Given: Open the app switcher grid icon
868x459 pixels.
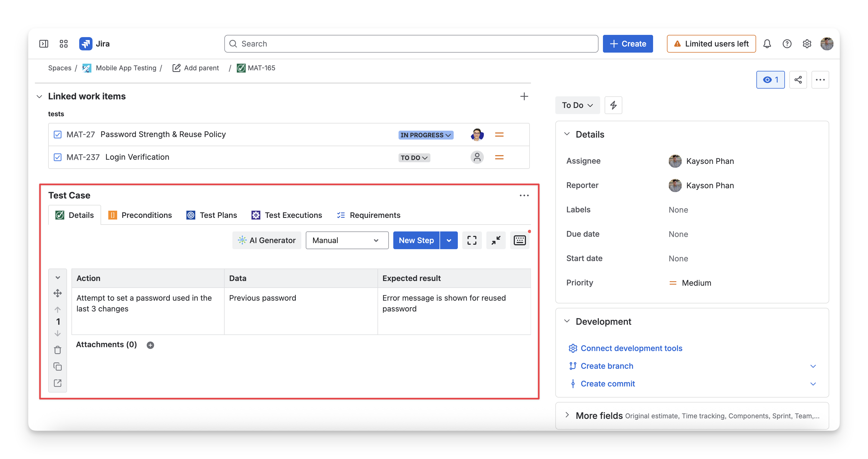Looking at the screenshot, I should click(x=64, y=44).
